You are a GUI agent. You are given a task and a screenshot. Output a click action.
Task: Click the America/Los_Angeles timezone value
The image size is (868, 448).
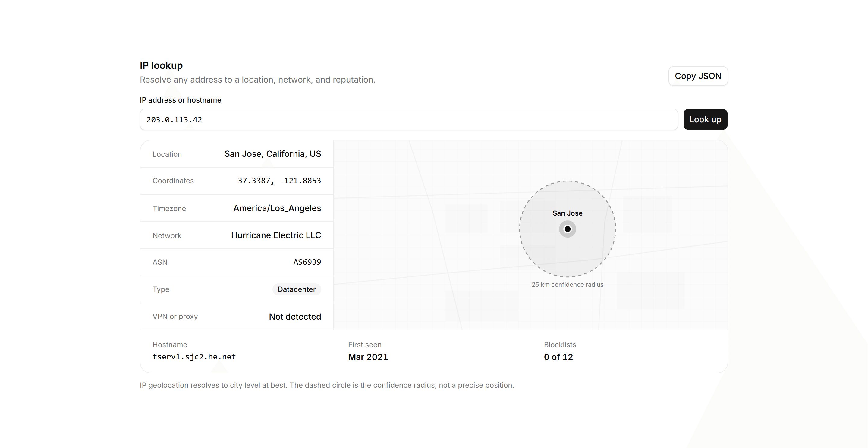pos(277,208)
